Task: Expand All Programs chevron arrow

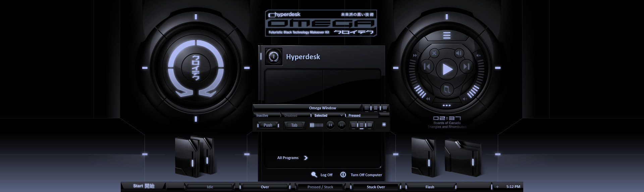Action: pyautogui.click(x=306, y=158)
